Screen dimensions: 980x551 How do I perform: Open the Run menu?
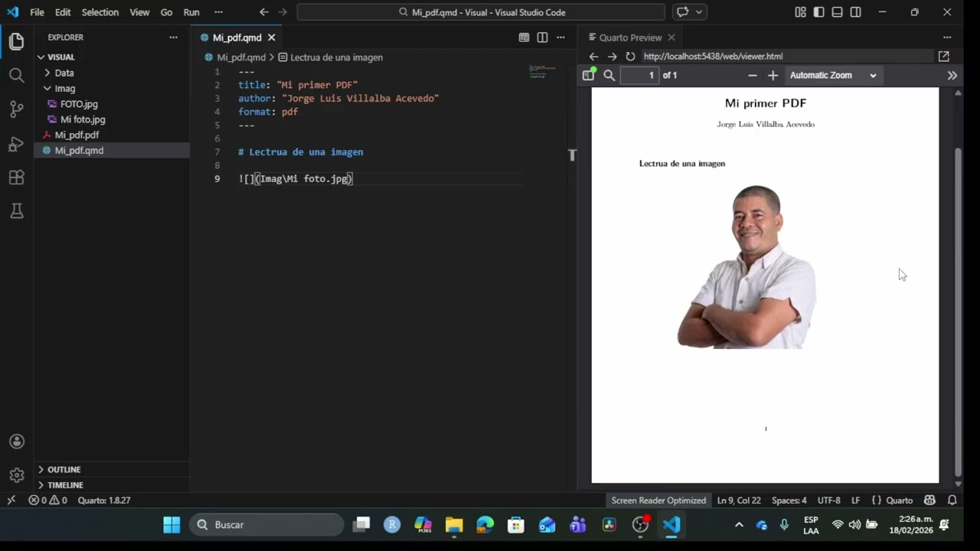(191, 12)
